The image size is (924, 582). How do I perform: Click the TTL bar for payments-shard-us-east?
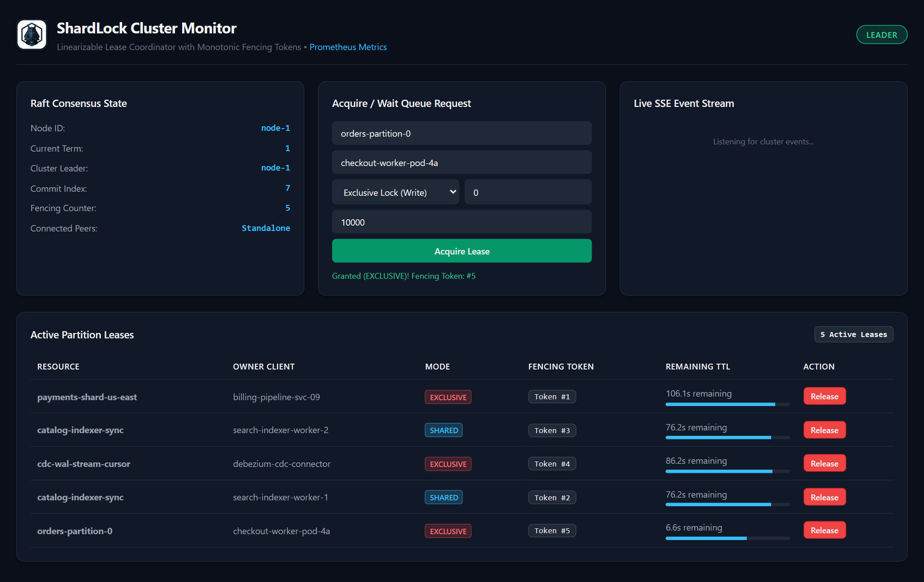pyautogui.click(x=727, y=404)
